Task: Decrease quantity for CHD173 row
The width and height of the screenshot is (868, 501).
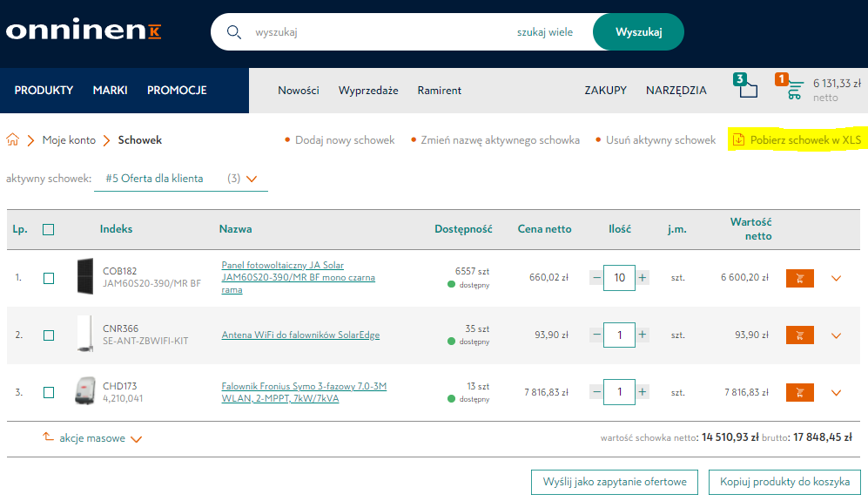Action: coord(596,392)
